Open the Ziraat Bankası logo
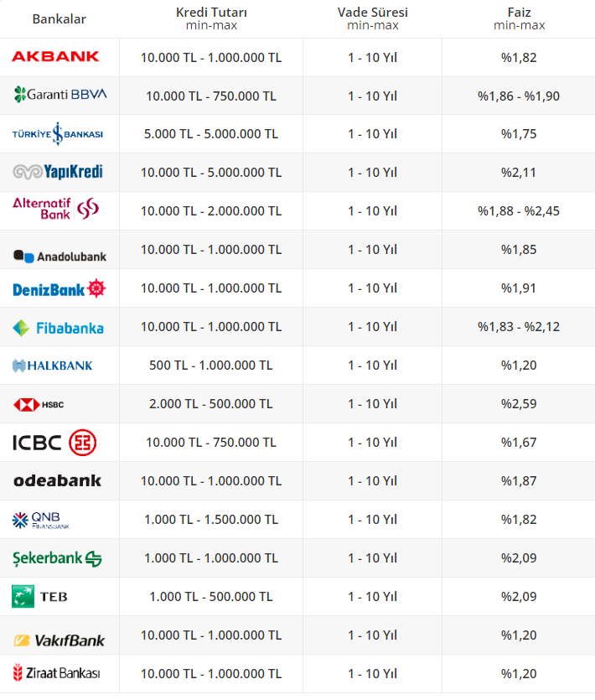The height and width of the screenshot is (700, 595). coord(56,673)
